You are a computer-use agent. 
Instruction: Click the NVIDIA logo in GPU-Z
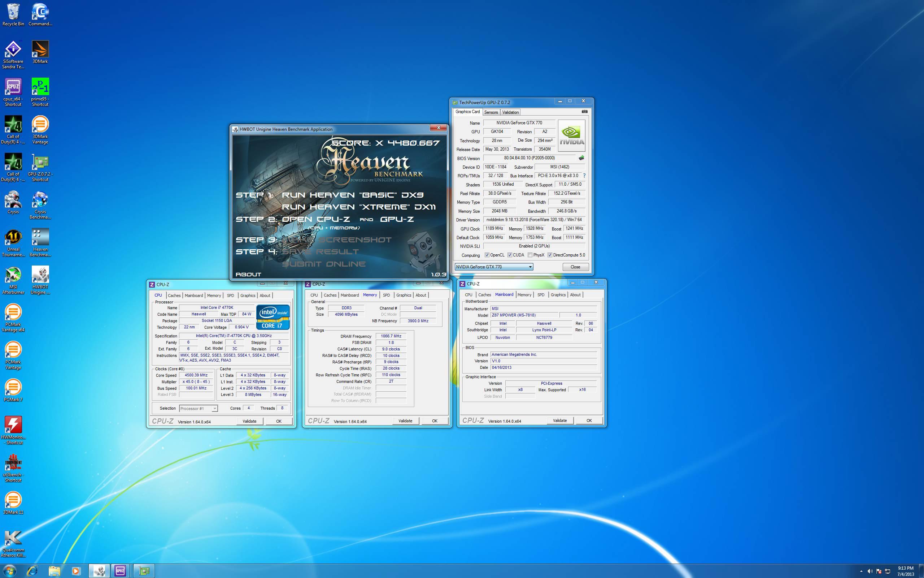[x=572, y=135]
